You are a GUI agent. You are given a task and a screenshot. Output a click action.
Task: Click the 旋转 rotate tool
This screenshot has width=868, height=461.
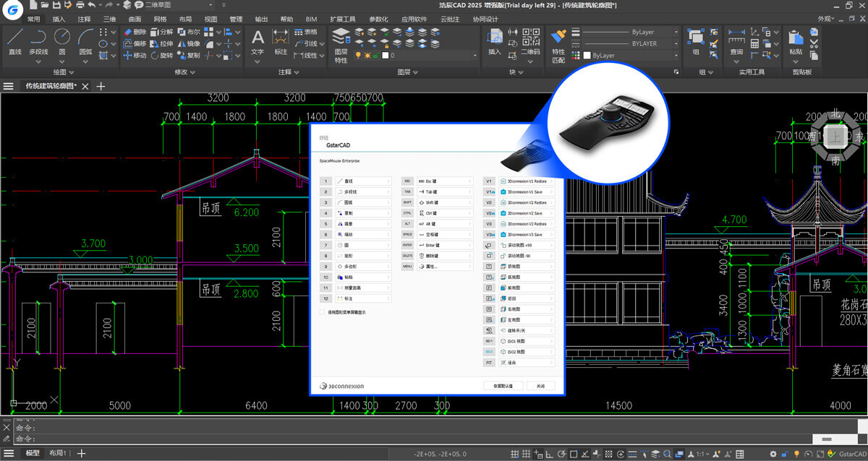161,55
